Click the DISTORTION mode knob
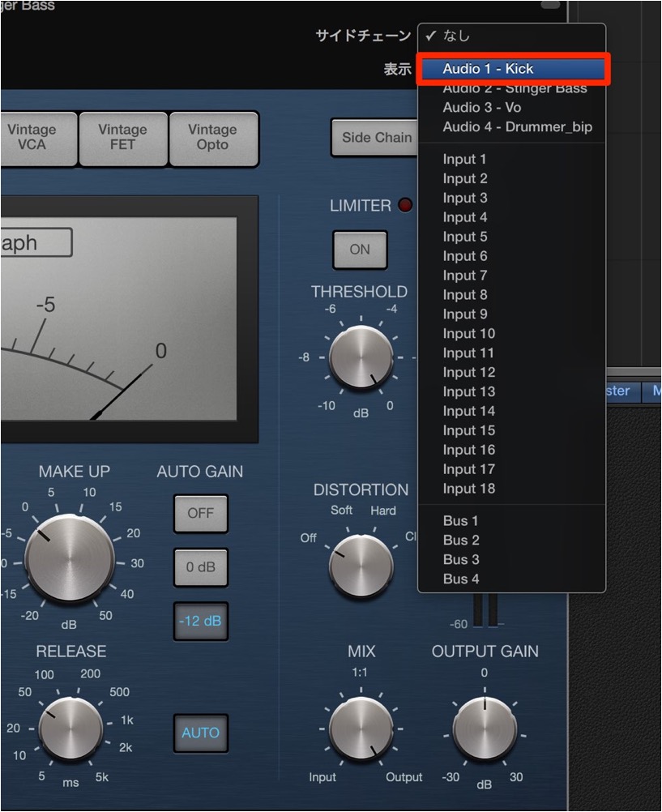The width and height of the screenshot is (662, 812). [x=361, y=566]
